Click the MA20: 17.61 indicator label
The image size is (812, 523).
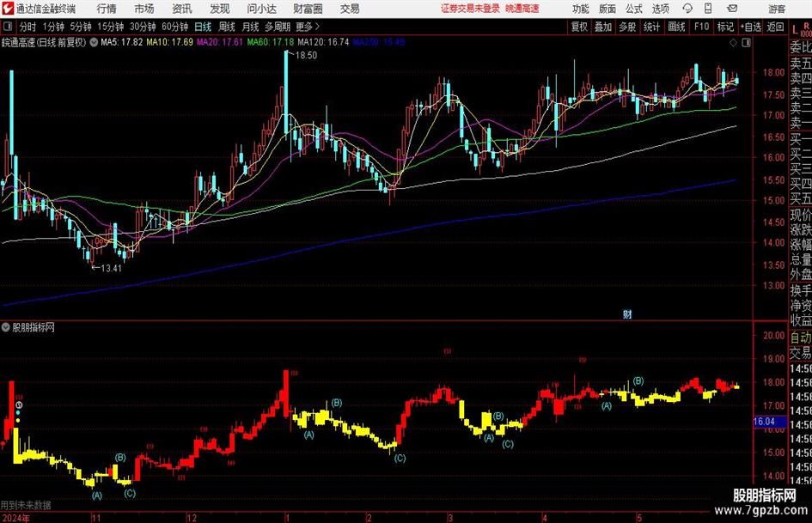[220, 42]
